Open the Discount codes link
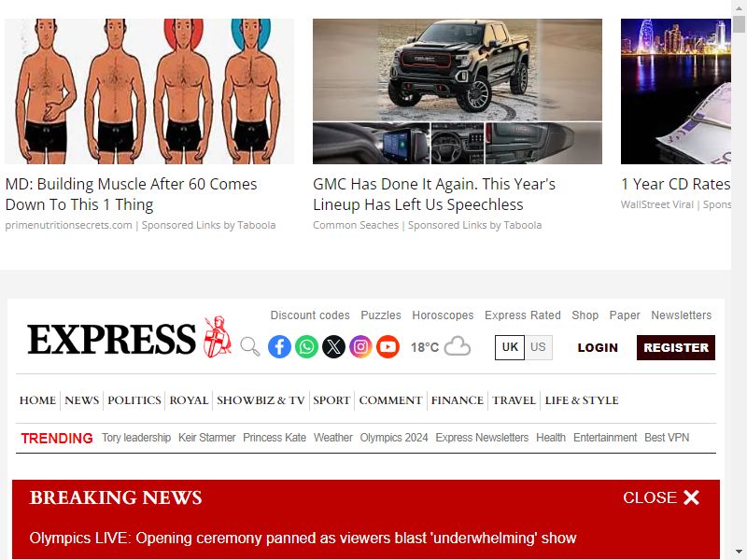This screenshot has width=747, height=560. (310, 315)
